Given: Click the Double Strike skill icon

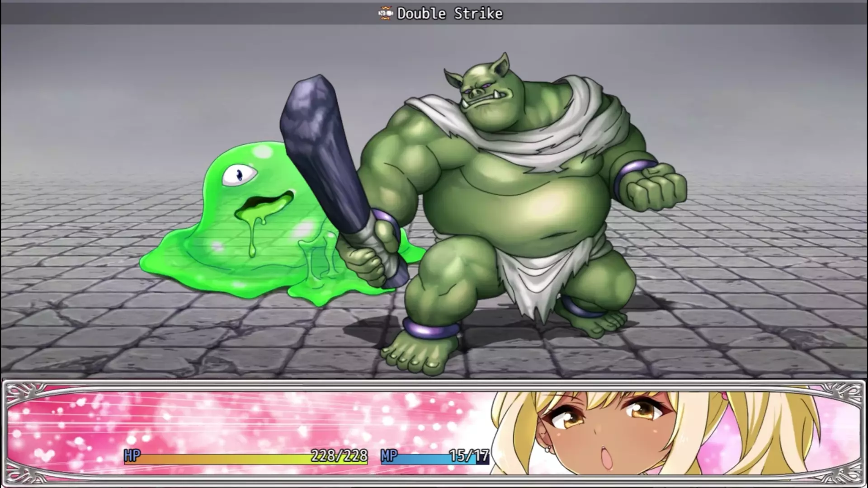Looking at the screenshot, I should point(385,14).
